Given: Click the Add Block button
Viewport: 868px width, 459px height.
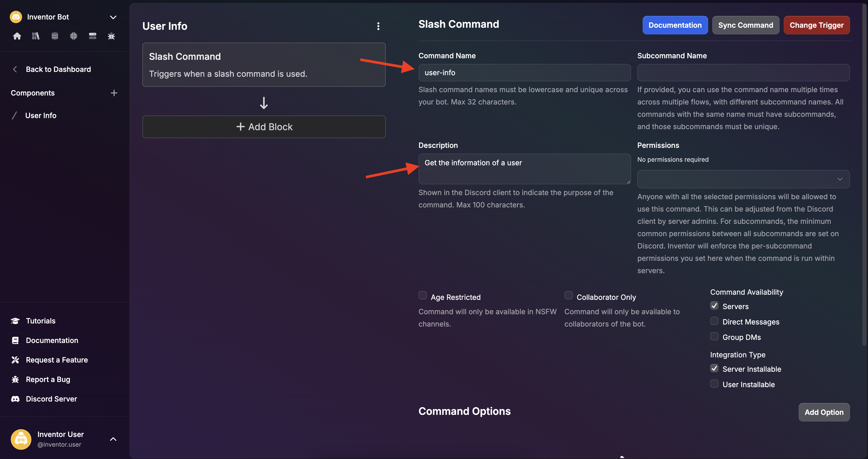Looking at the screenshot, I should (264, 127).
